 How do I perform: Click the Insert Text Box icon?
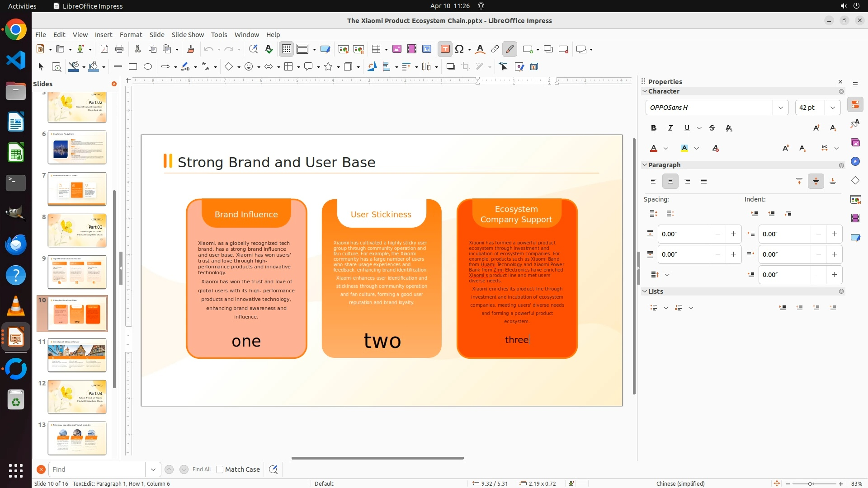click(x=445, y=49)
